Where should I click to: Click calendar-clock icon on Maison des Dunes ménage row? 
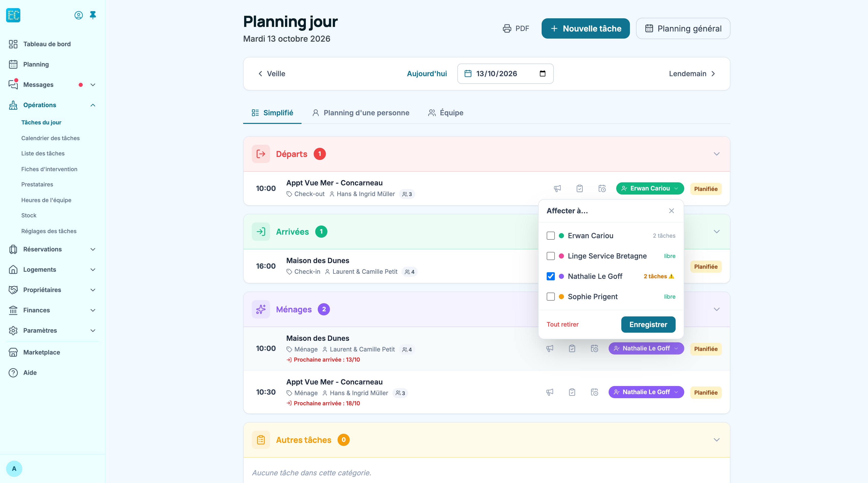(x=594, y=348)
